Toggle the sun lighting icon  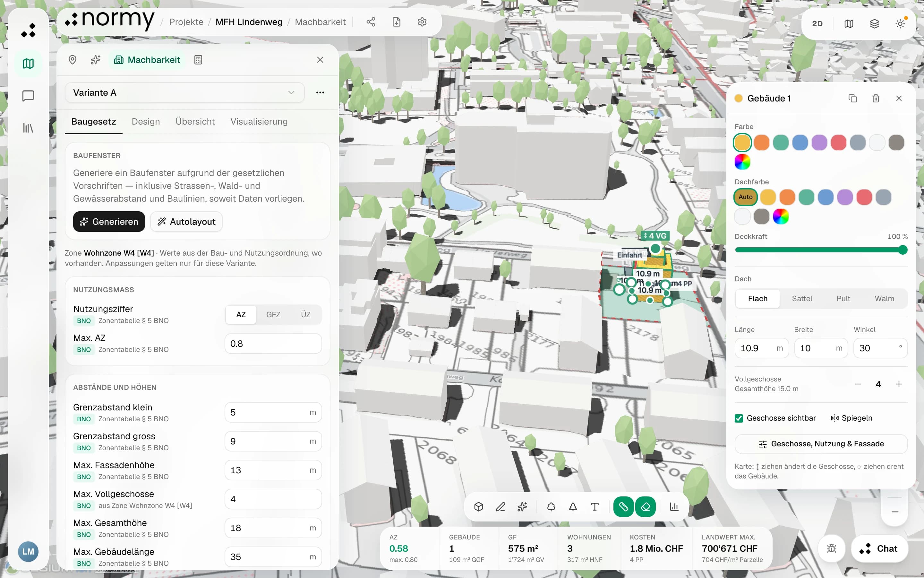900,24
